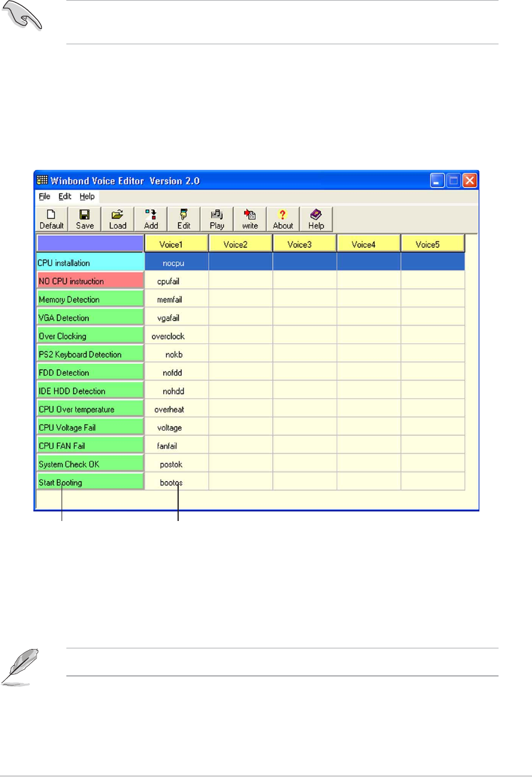Image resolution: width=532 pixels, height=777 pixels.
Task: Select the Voice1 column header
Action: point(176,244)
